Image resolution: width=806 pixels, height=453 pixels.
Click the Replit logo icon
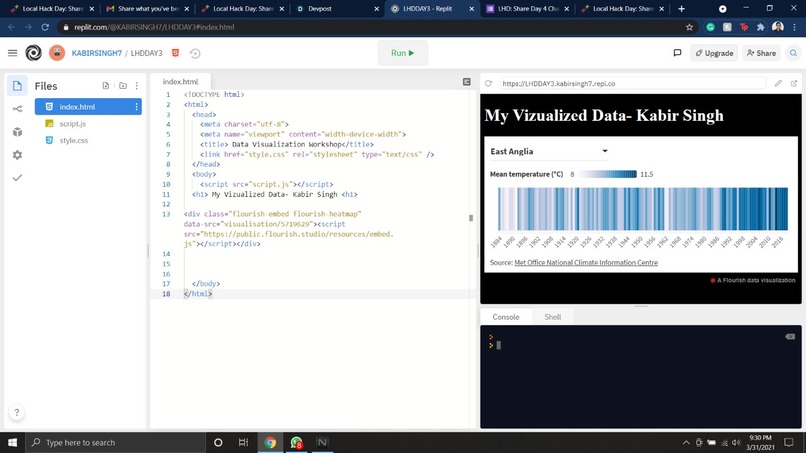33,53
